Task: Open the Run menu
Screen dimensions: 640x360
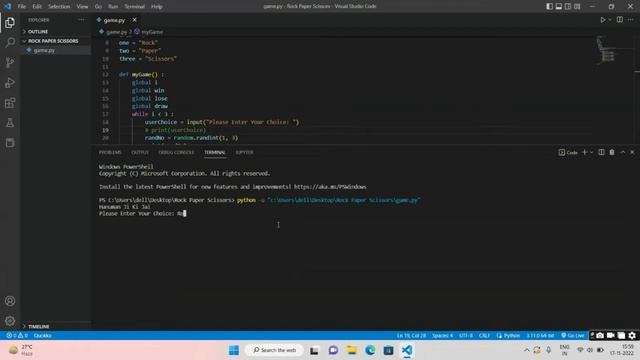Action: (x=113, y=7)
